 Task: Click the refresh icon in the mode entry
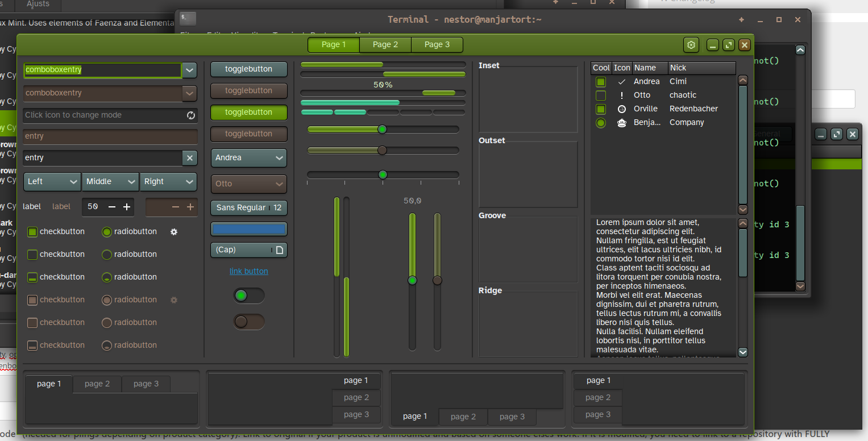click(x=191, y=115)
